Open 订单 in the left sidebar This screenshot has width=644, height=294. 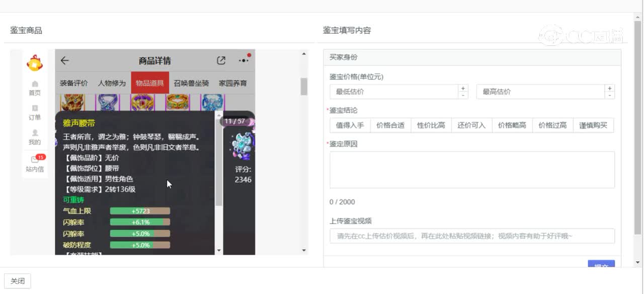35,113
